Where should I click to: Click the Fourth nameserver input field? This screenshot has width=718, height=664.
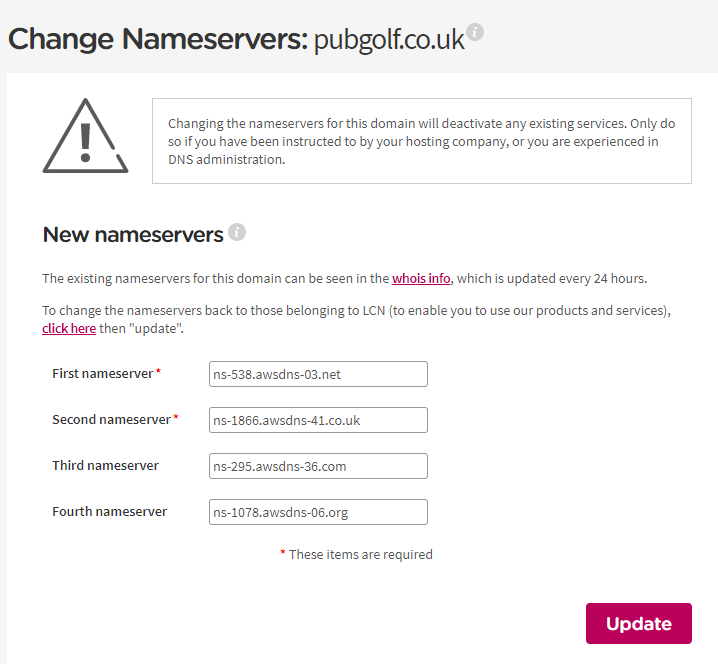[x=318, y=512]
